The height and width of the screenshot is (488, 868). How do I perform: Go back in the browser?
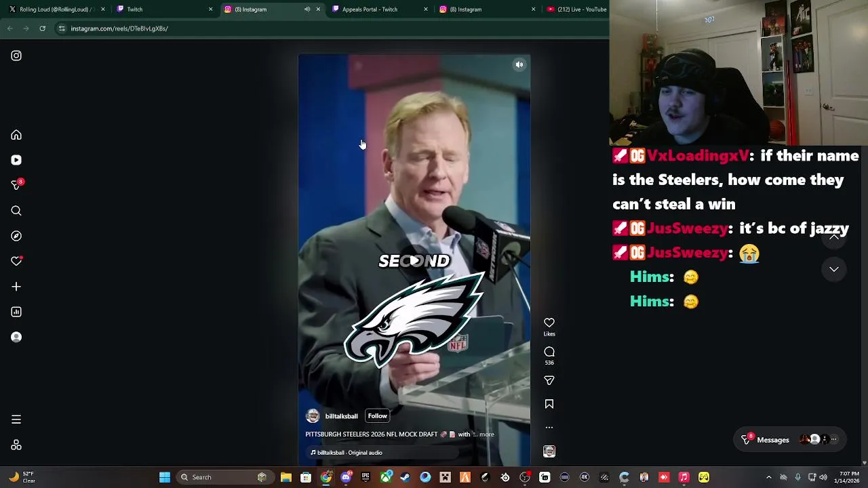pyautogui.click(x=9, y=28)
